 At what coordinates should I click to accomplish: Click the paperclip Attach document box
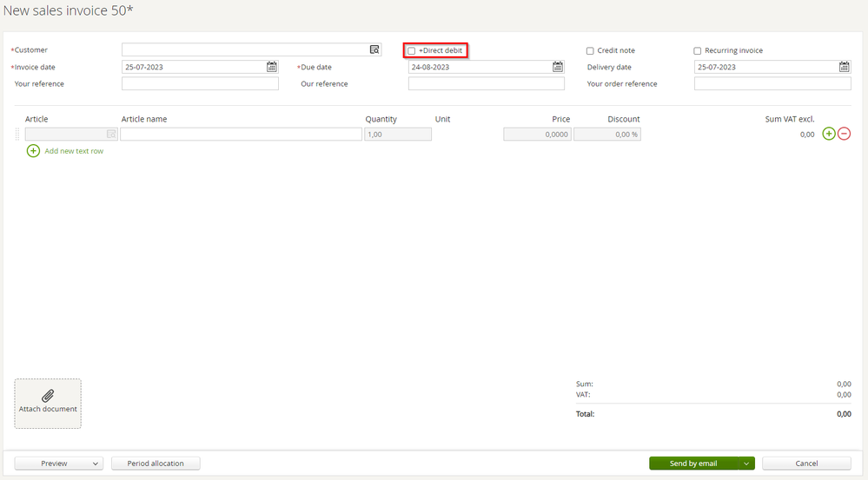point(48,404)
